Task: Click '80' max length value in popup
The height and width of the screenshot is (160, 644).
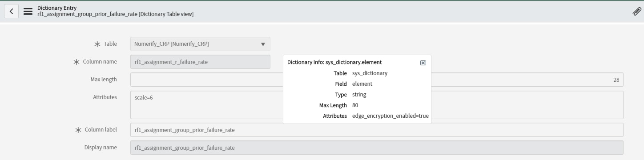Action: [x=355, y=105]
